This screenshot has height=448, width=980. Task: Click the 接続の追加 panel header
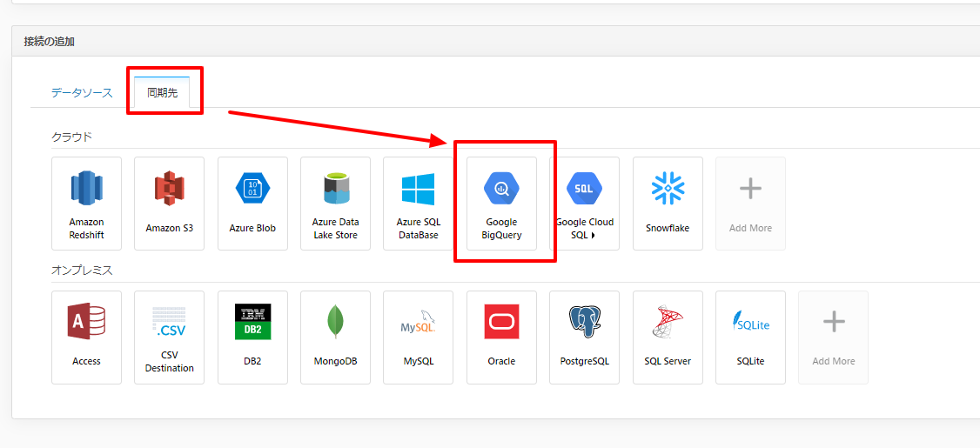pos(495,41)
